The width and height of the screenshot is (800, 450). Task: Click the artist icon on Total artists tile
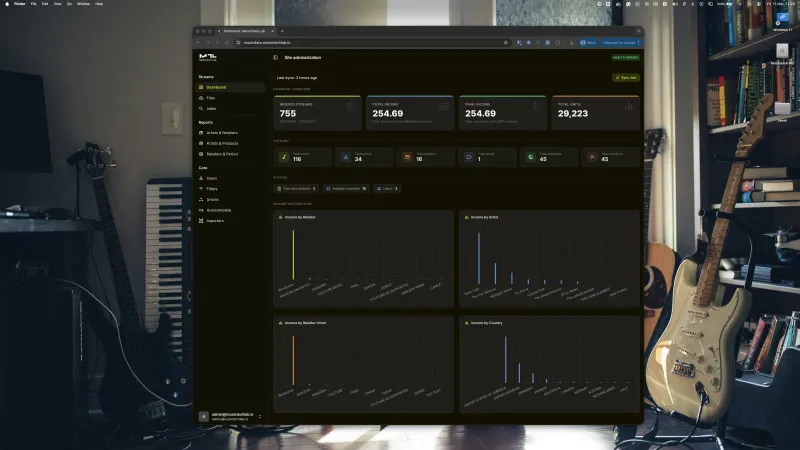[x=345, y=157]
